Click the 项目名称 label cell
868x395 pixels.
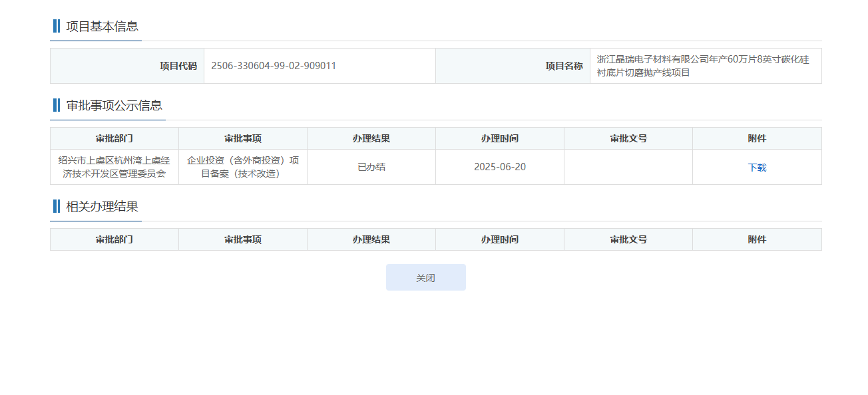pyautogui.click(x=564, y=66)
